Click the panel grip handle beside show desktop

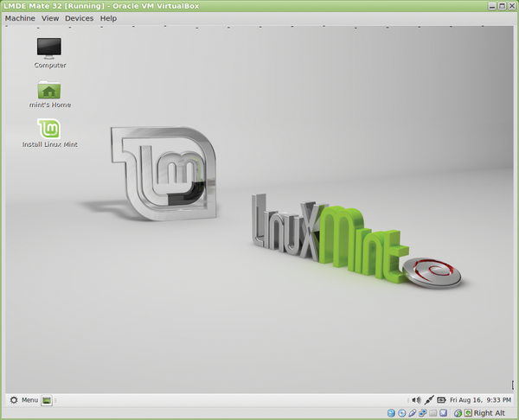tap(55, 400)
